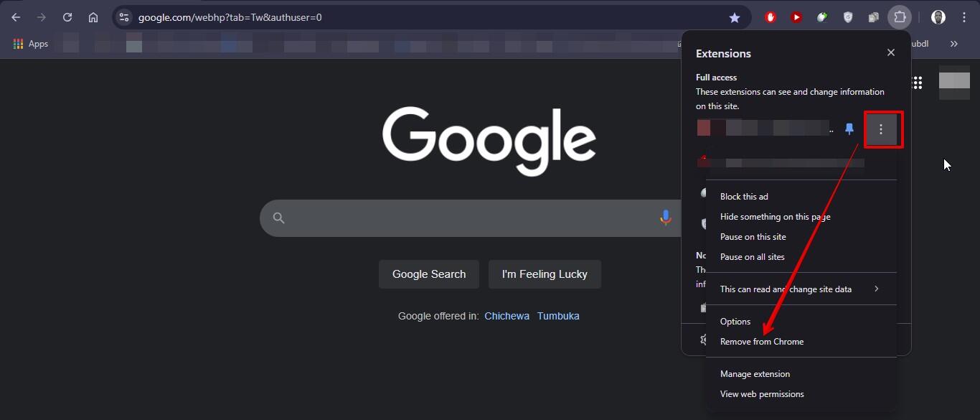This screenshot has width=980, height=420.
Task: Switch Google language to Chichewa
Action: point(507,316)
